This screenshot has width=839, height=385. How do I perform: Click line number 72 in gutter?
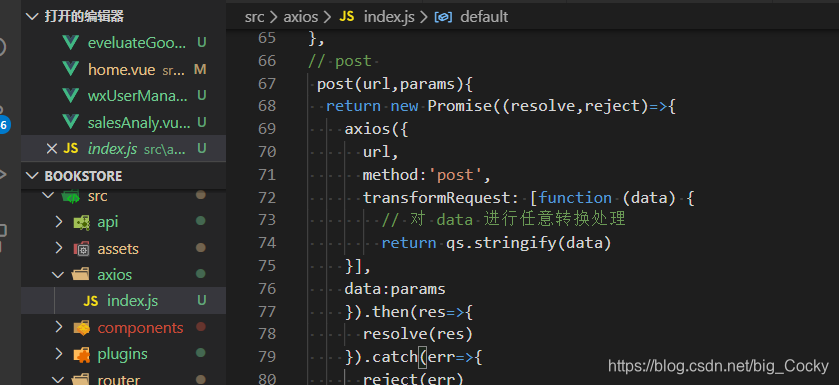coord(266,198)
